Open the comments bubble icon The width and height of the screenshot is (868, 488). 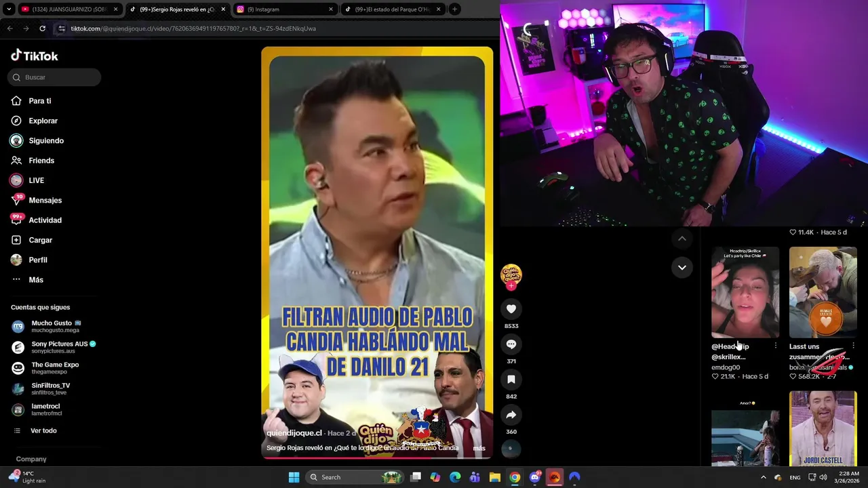511,344
